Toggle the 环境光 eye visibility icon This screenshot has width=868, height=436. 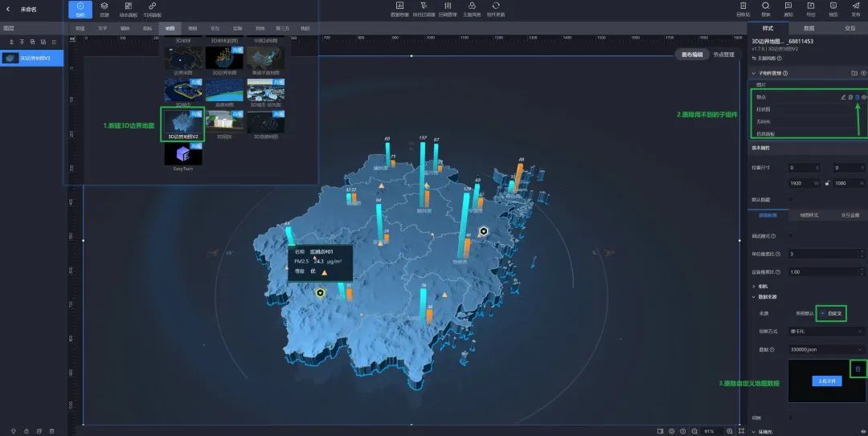click(x=863, y=431)
